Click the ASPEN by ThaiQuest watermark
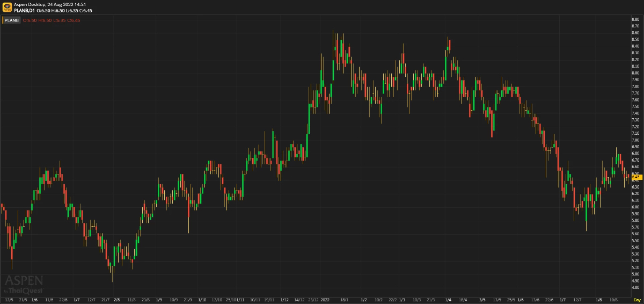This screenshot has height=304, width=644. (x=24, y=284)
